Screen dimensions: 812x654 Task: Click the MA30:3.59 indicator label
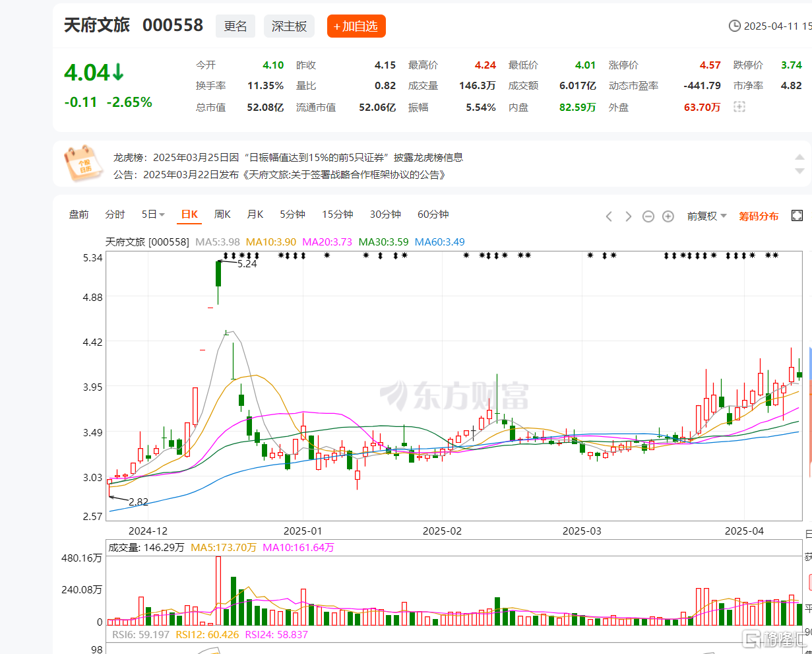[383, 242]
